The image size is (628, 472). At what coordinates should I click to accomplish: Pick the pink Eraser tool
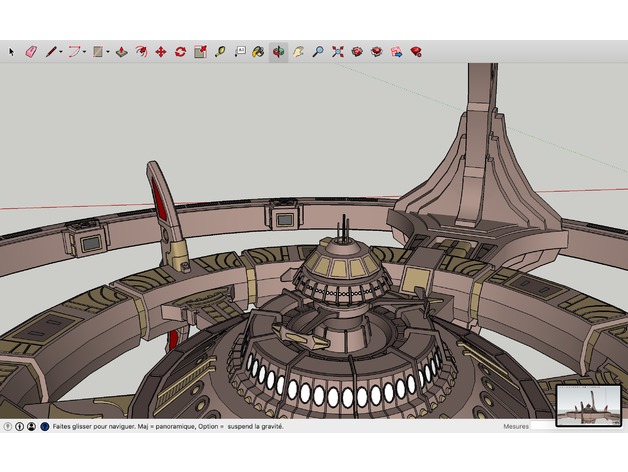click(x=30, y=51)
